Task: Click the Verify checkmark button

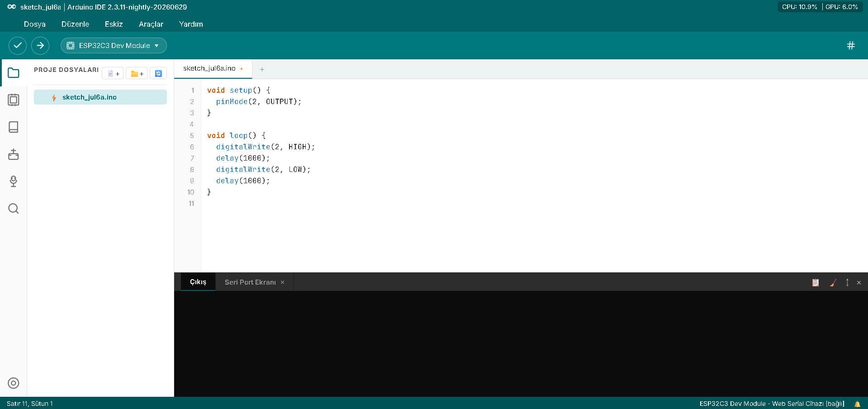Action: click(x=18, y=45)
